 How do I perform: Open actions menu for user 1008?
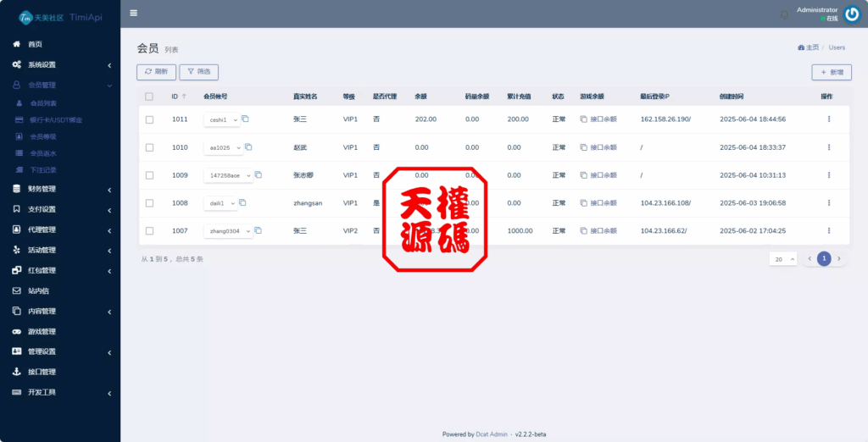tap(829, 203)
